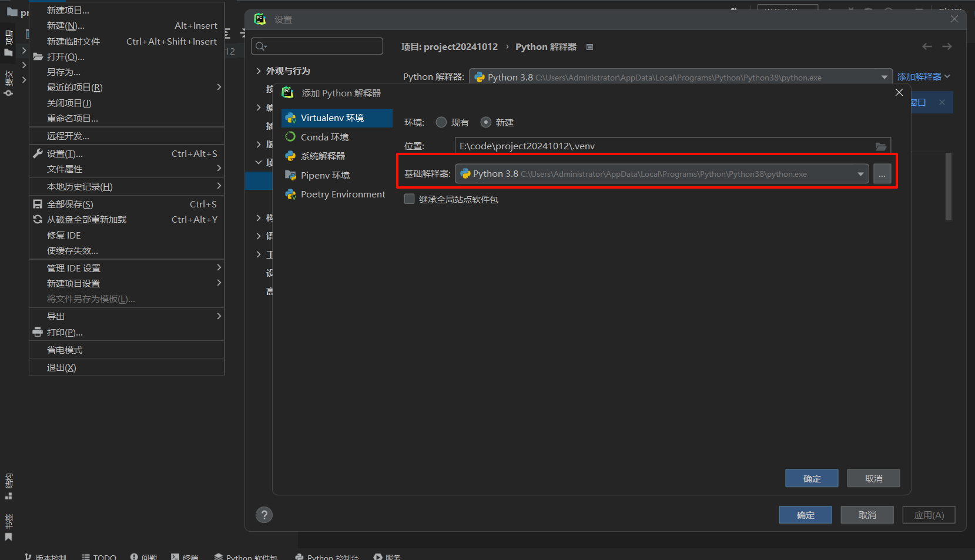Expand the File Properties submenu

coord(127,169)
